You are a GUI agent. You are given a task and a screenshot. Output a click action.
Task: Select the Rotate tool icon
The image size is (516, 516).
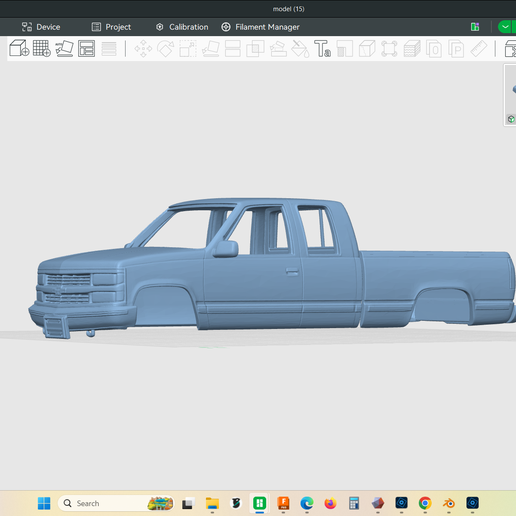coord(166,49)
